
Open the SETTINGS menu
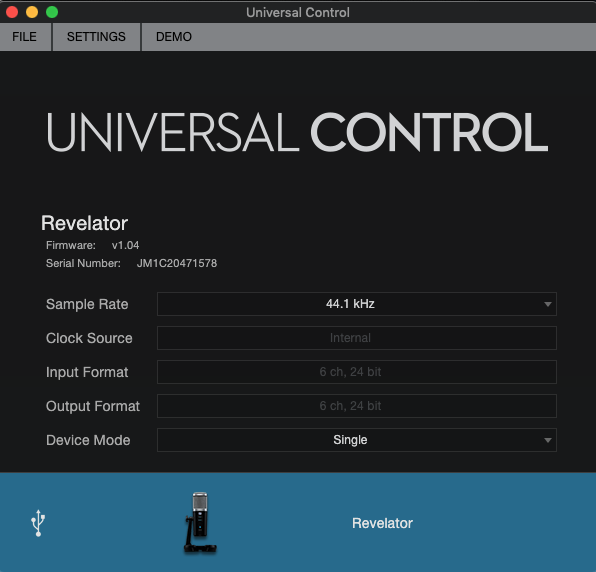click(96, 37)
